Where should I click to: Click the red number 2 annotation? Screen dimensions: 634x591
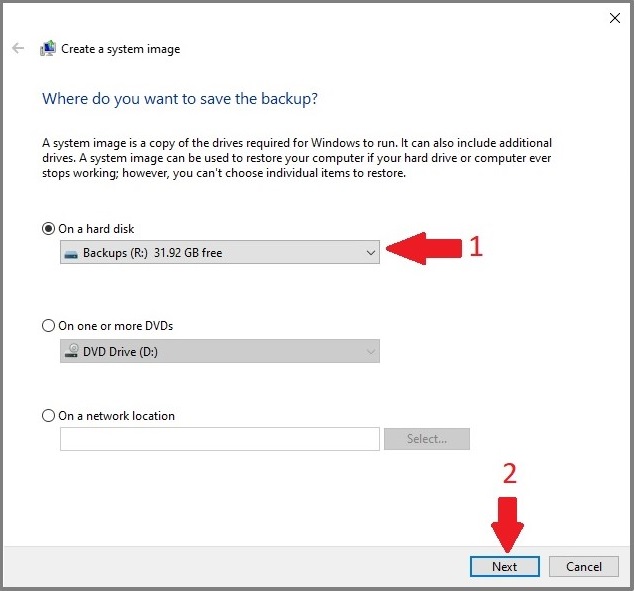tap(509, 474)
